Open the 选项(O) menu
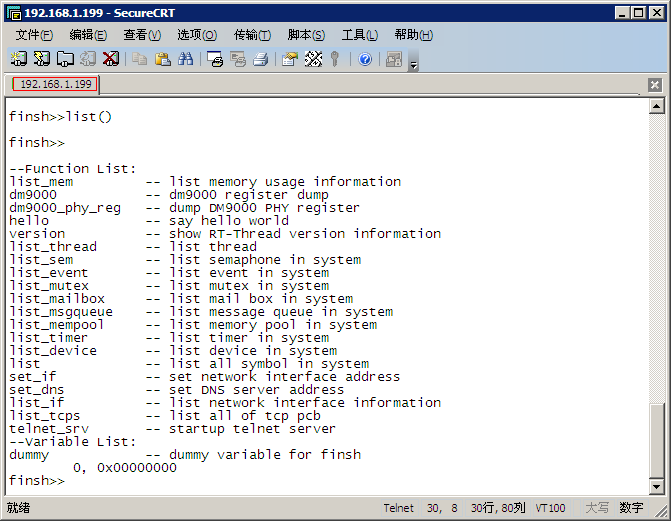This screenshot has height=521, width=671. coord(197,35)
